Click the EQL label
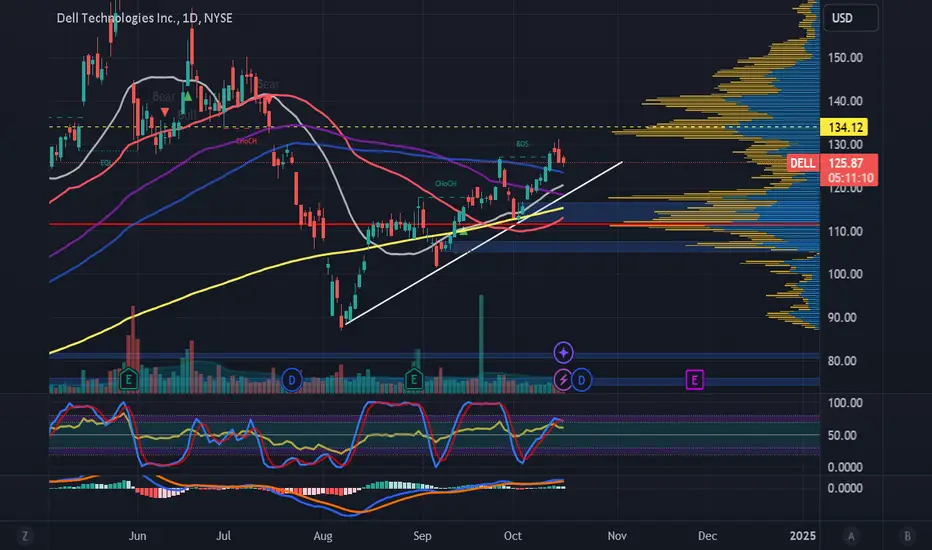Viewport: 932px width, 550px height. point(106,162)
